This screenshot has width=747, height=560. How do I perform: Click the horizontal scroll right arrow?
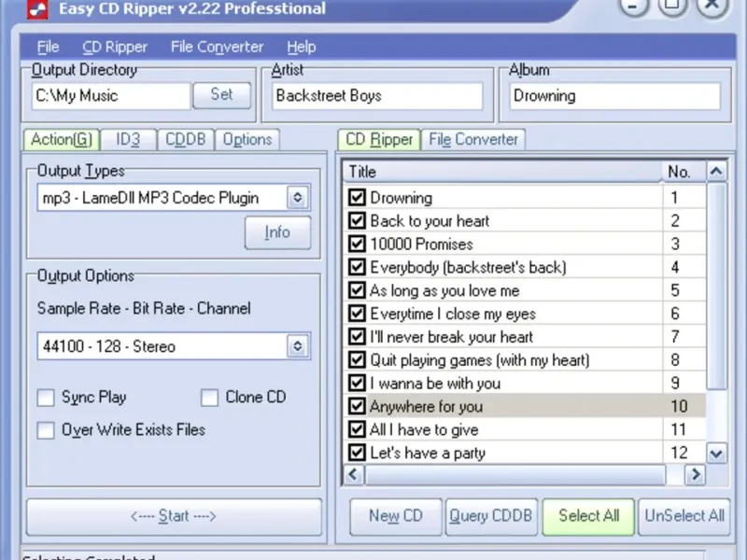pos(695,474)
